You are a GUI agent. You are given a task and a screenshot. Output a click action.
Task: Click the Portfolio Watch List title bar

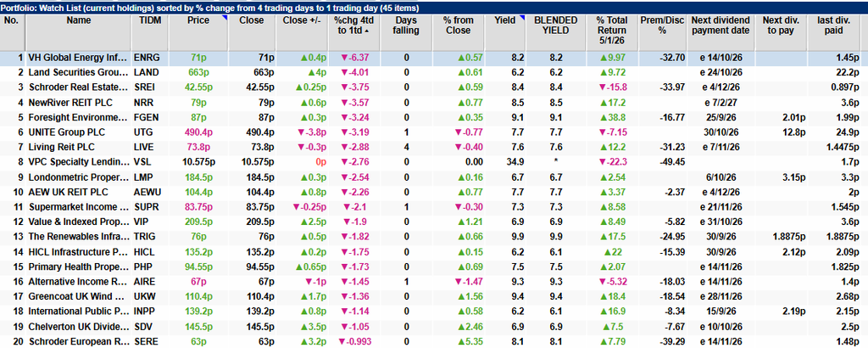(x=434, y=8)
